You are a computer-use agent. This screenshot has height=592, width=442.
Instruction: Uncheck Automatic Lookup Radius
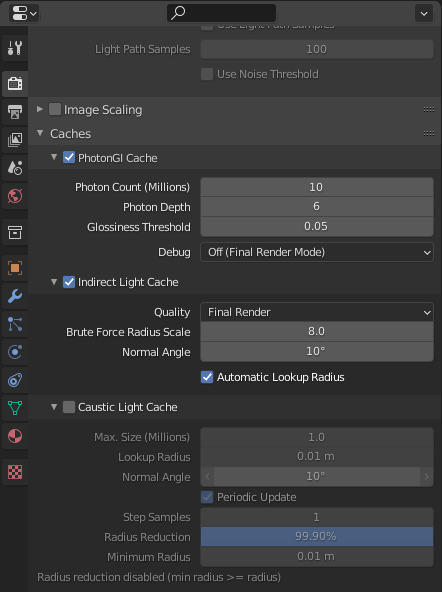coord(207,377)
